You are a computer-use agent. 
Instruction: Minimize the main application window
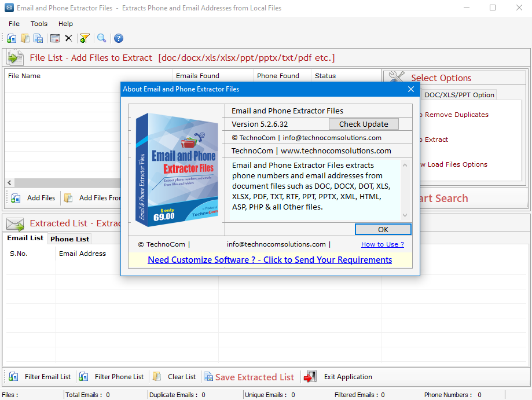coord(467,8)
